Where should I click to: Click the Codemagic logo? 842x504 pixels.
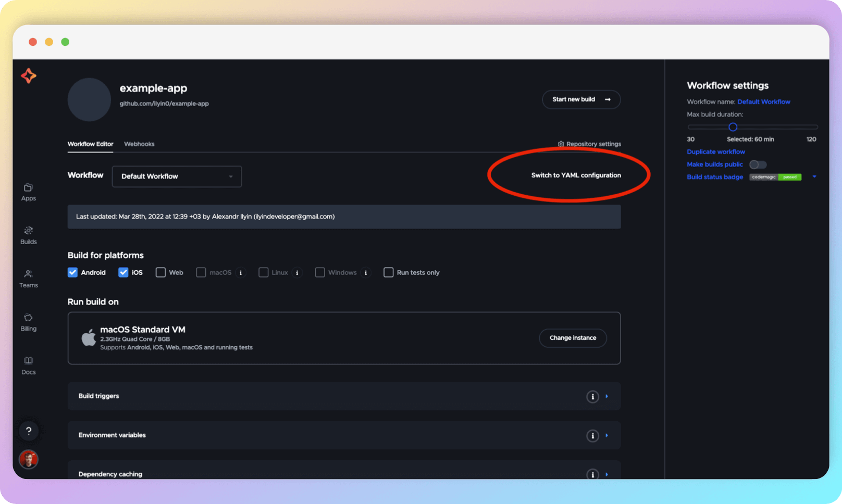coord(28,76)
